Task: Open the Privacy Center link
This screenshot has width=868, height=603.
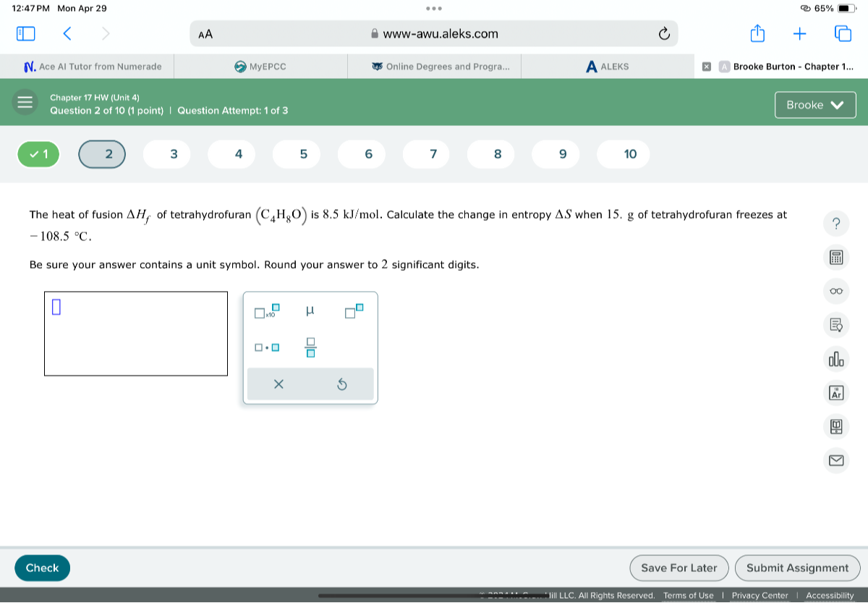Action: [x=760, y=596]
